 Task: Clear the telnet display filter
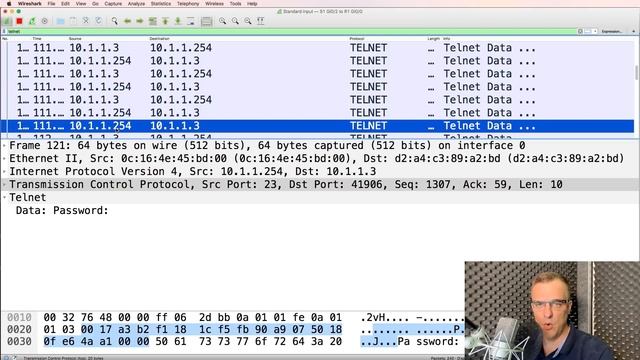[x=580, y=31]
